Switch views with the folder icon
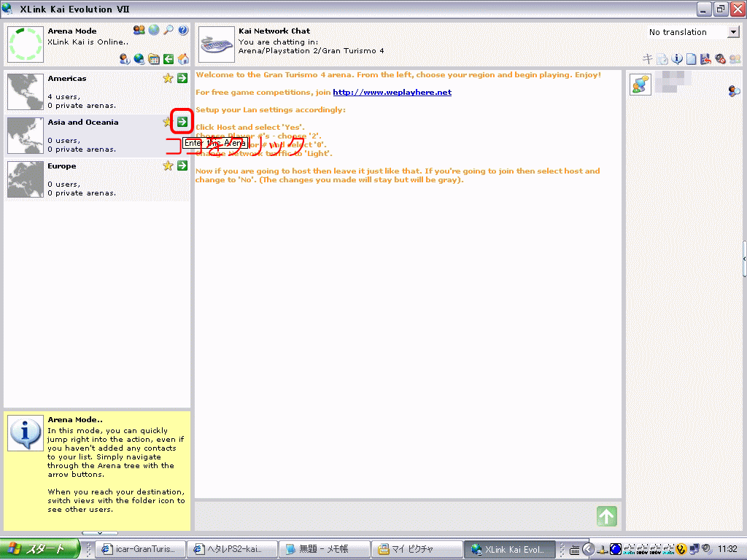 [x=154, y=59]
